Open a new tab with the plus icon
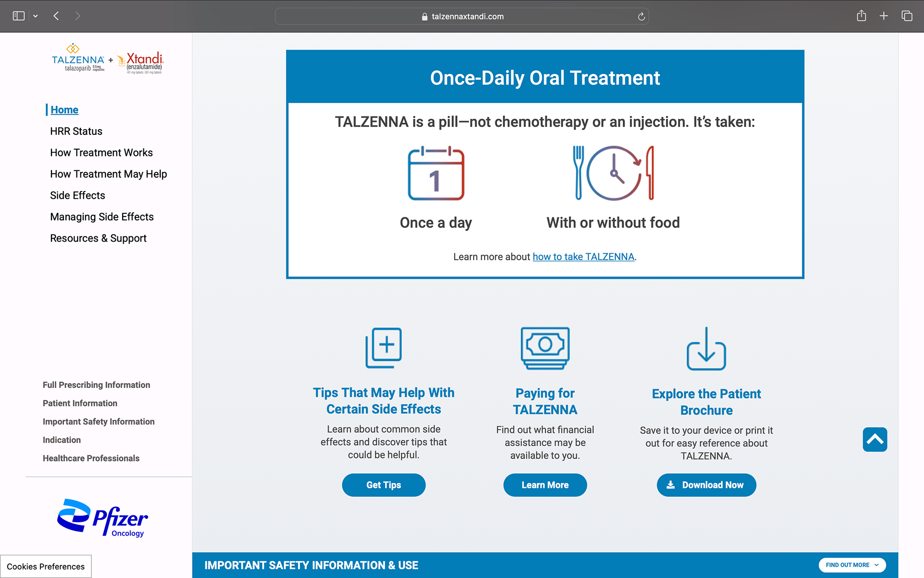Image resolution: width=924 pixels, height=578 pixels. (884, 16)
